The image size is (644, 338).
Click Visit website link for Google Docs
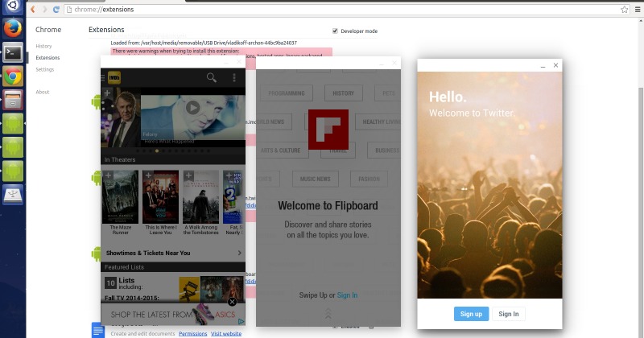[x=226, y=333]
